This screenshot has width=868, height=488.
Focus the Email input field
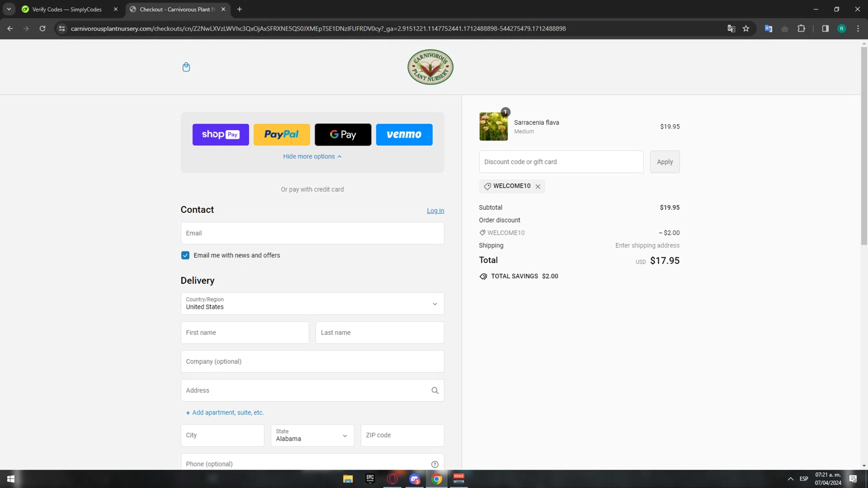pyautogui.click(x=312, y=233)
